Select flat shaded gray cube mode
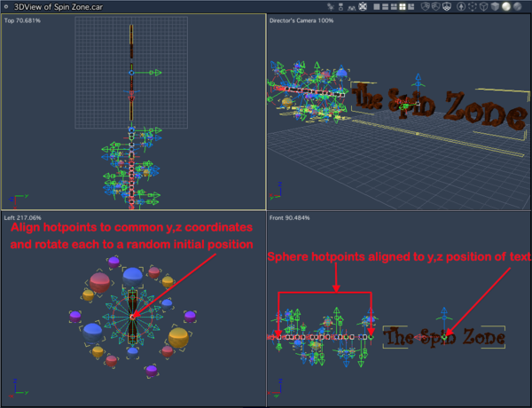 [x=495, y=6]
